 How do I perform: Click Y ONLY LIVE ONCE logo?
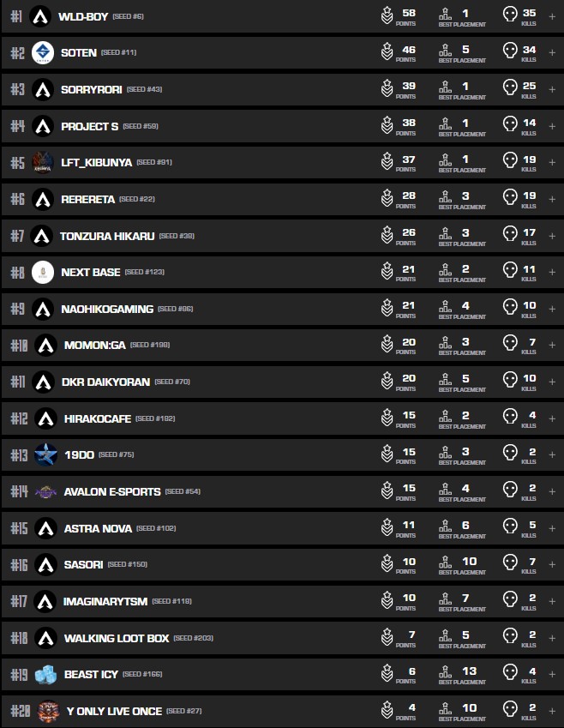48,711
